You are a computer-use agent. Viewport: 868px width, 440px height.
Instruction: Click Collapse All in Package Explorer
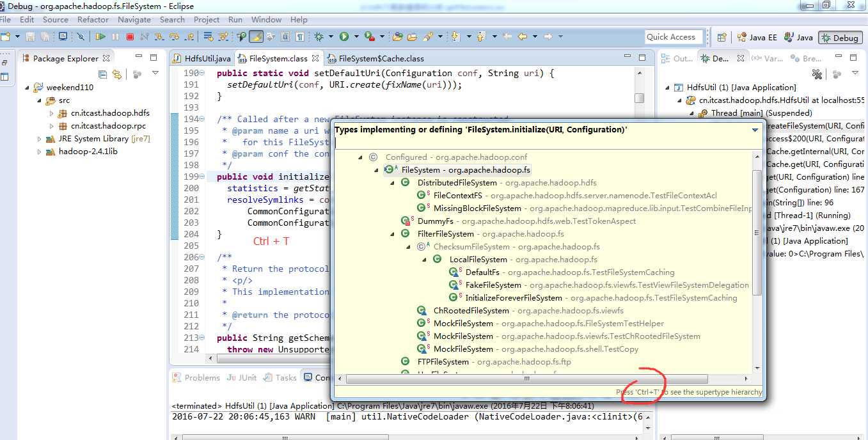pyautogui.click(x=103, y=74)
